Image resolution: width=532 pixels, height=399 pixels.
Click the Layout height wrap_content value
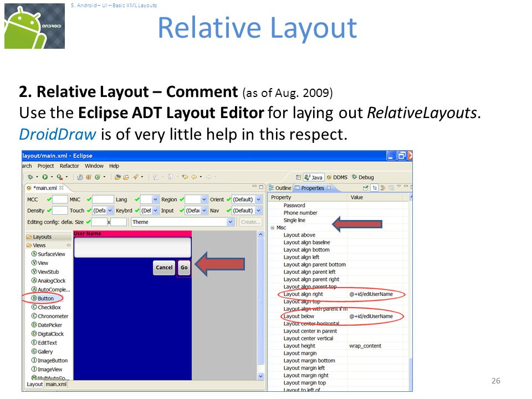tap(365, 346)
